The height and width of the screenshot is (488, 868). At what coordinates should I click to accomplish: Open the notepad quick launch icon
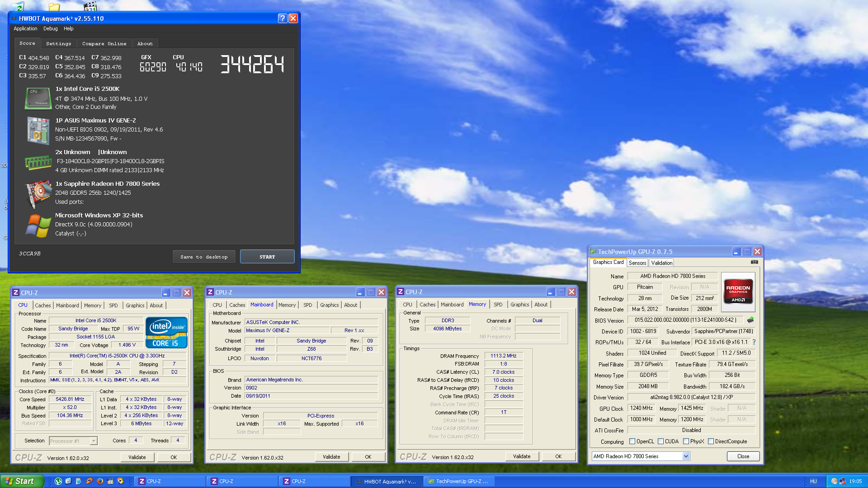(79, 481)
